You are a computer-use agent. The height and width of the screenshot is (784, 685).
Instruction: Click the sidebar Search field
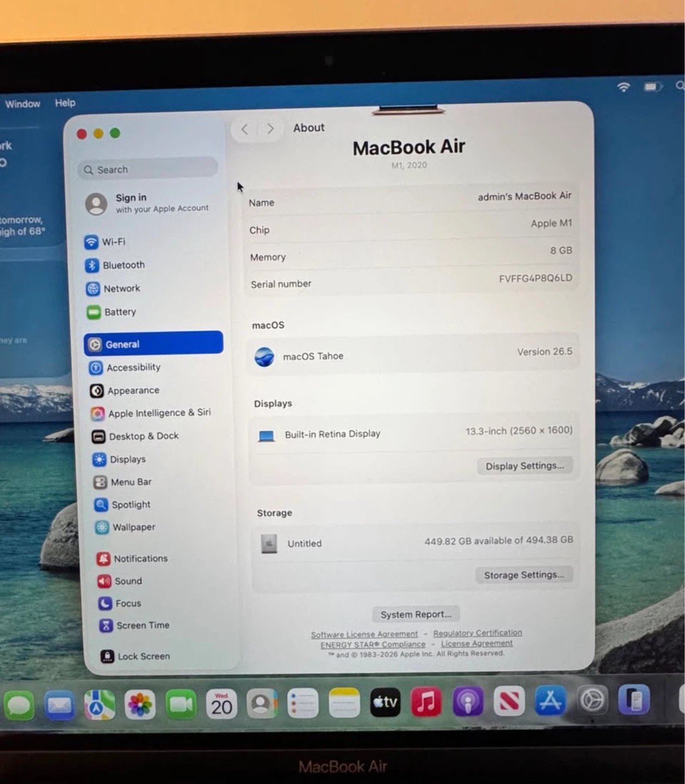[x=148, y=169]
